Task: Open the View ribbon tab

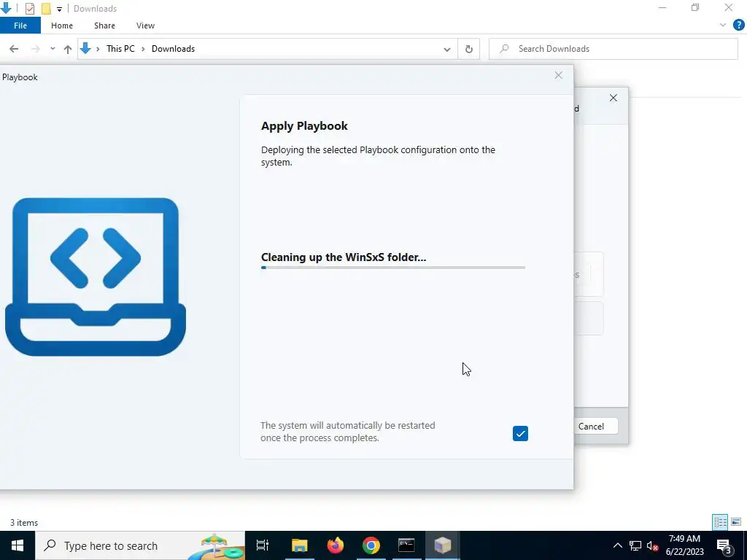Action: tap(145, 26)
